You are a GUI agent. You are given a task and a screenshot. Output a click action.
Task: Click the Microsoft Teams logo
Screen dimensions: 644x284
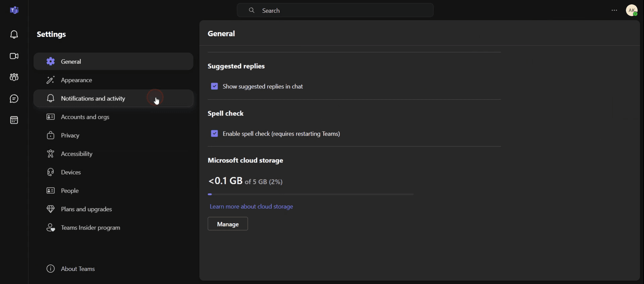pos(14,10)
